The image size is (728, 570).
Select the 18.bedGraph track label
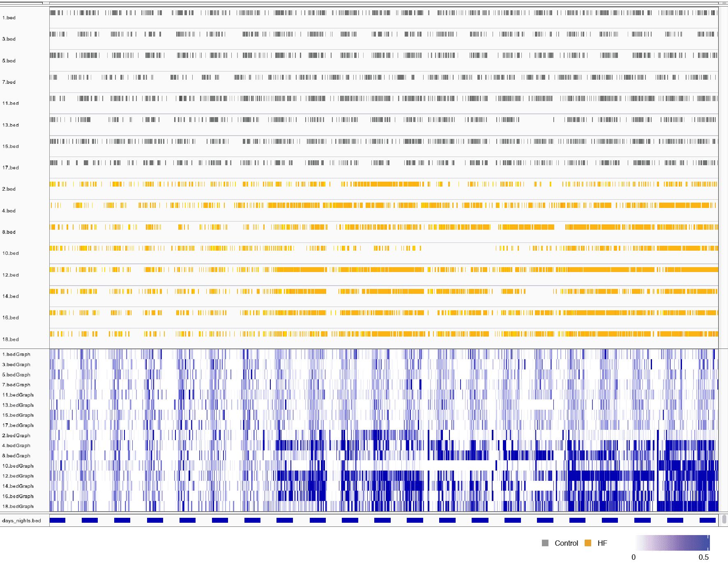[x=18, y=506]
